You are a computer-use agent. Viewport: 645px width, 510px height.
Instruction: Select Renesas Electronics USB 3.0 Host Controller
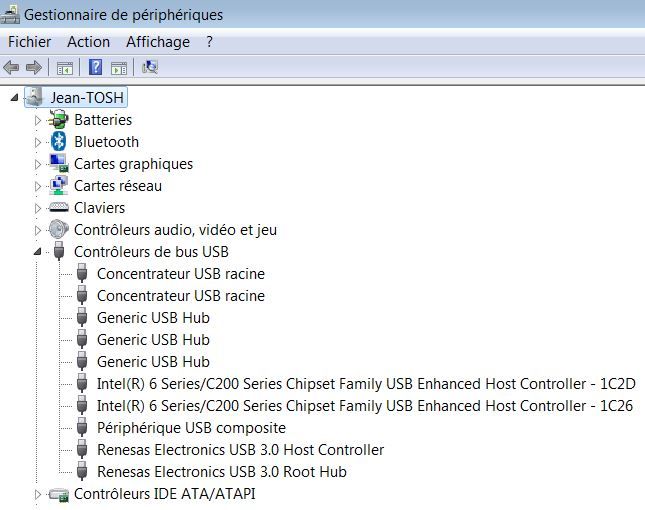point(240,450)
